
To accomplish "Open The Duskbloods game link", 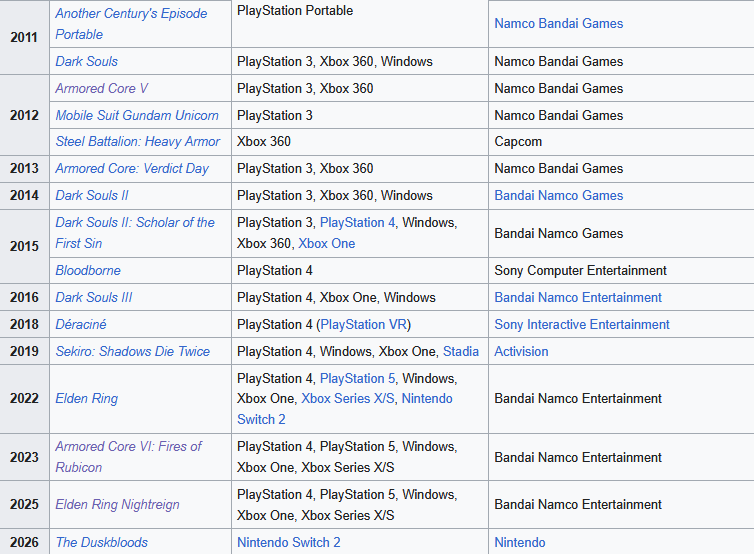I will click(101, 542).
